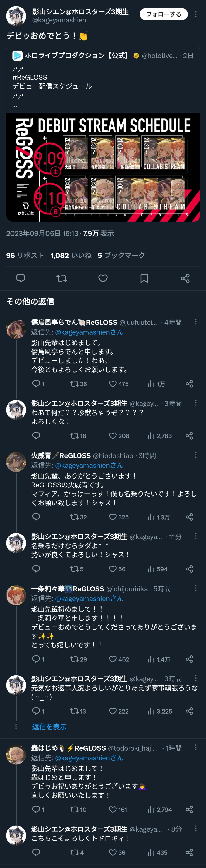Open the debut stream schedule image
The height and width of the screenshot is (868, 206).
103,167
